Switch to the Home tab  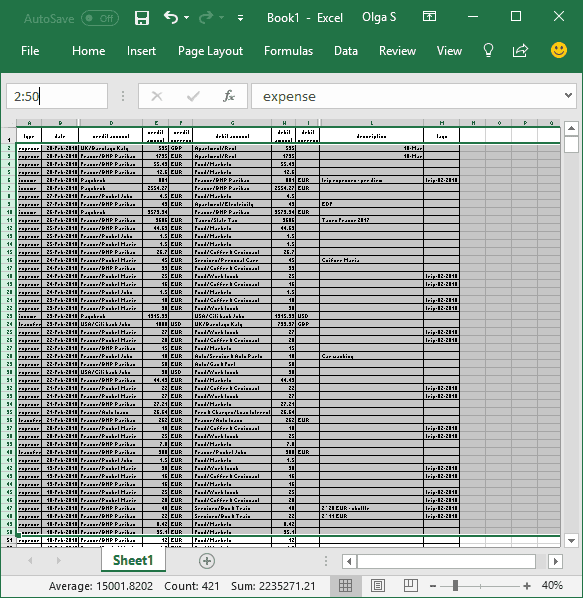(88, 51)
